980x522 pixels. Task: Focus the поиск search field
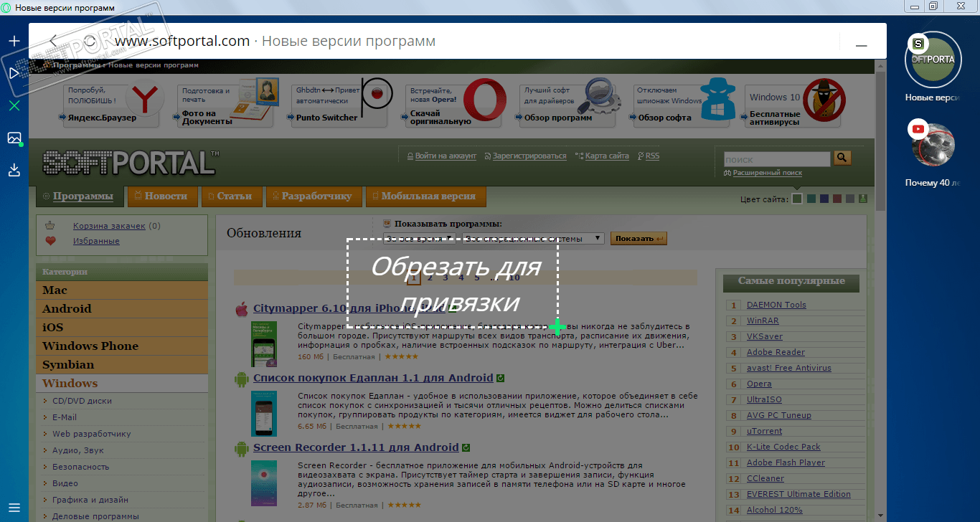(777, 159)
